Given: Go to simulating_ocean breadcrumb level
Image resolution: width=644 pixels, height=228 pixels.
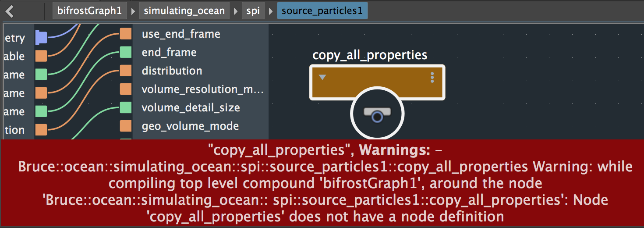Looking at the screenshot, I should click(184, 11).
